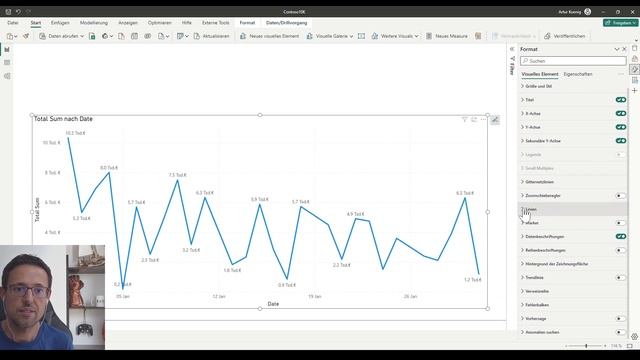Open More options ellipsis on chart
The image size is (640, 360).
tap(483, 120)
